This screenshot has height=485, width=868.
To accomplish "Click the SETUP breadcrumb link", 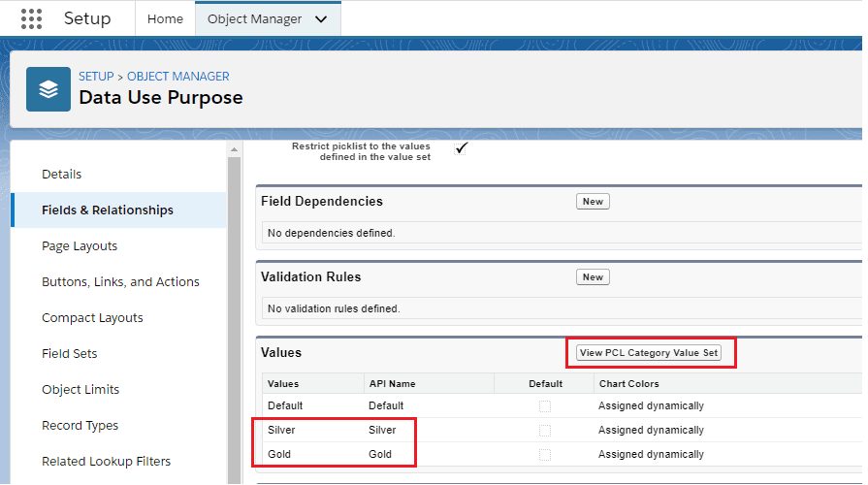I will (x=96, y=77).
